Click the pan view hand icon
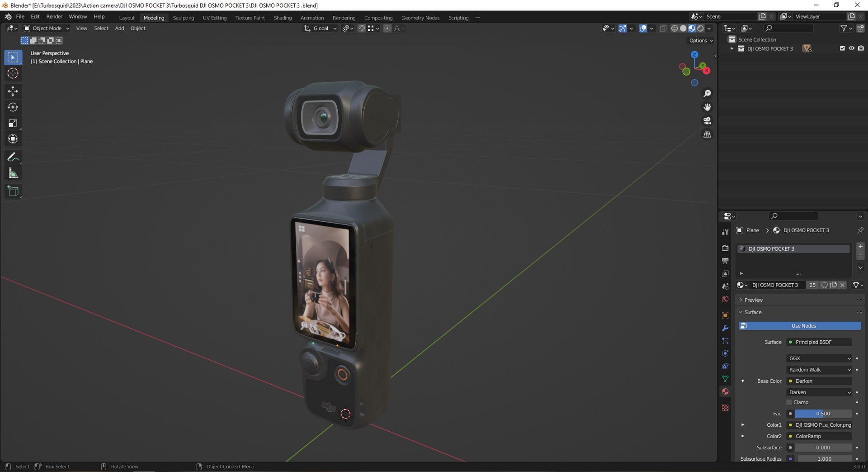 (707, 107)
